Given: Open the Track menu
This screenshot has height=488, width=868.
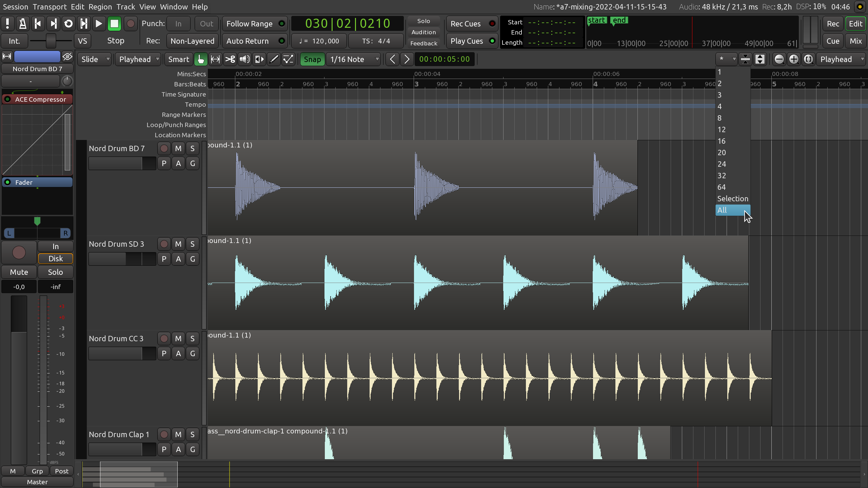Looking at the screenshot, I should coord(126,7).
